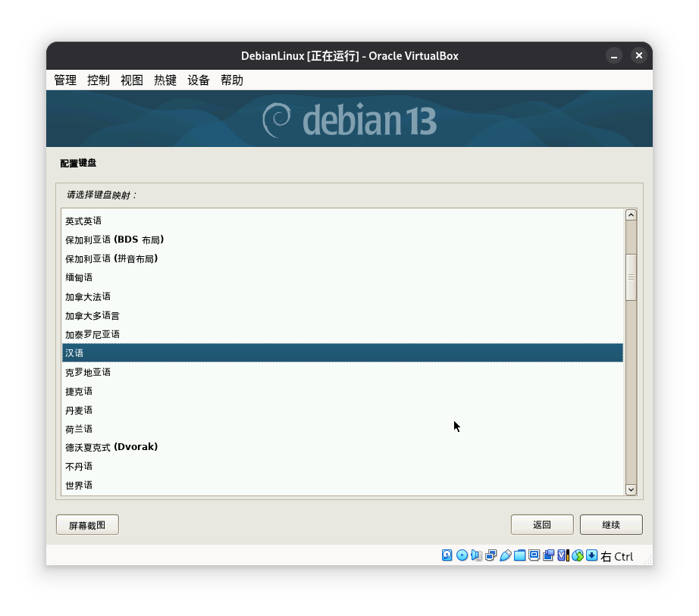Click the scroll up arrow of keymap list
This screenshot has height=616, width=699.
pos(631,215)
